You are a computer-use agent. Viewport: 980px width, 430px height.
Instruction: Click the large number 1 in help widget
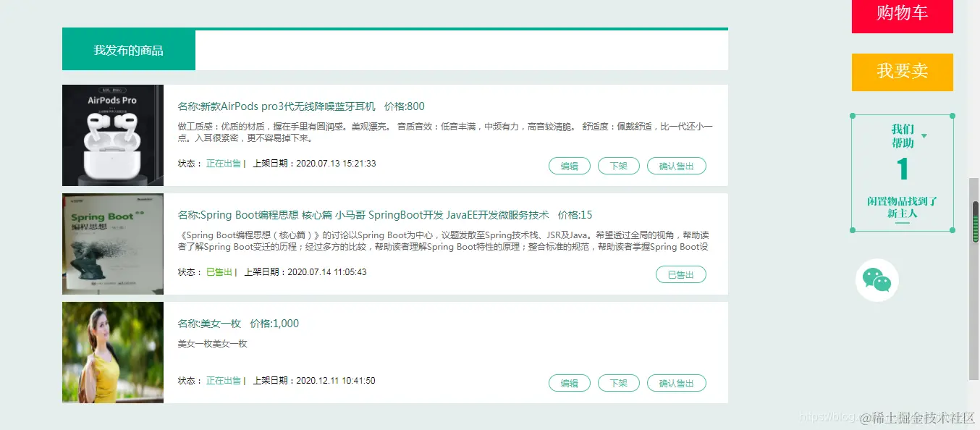point(903,169)
